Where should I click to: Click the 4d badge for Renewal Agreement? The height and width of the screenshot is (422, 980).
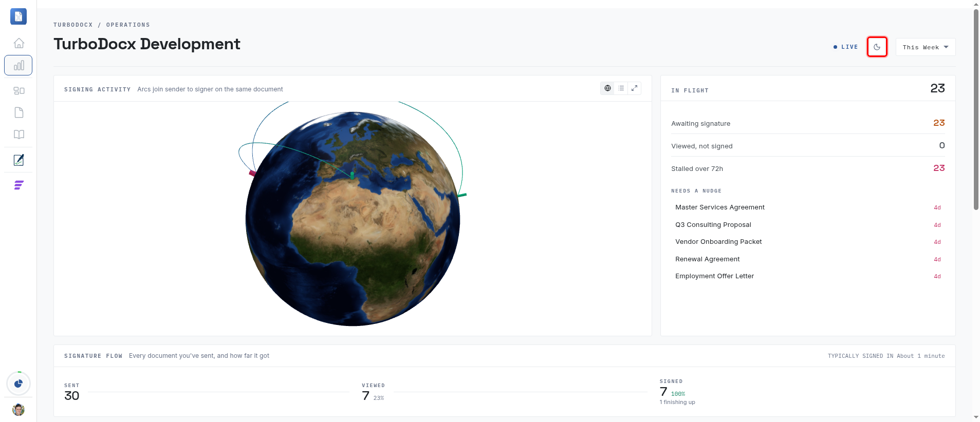937,259
